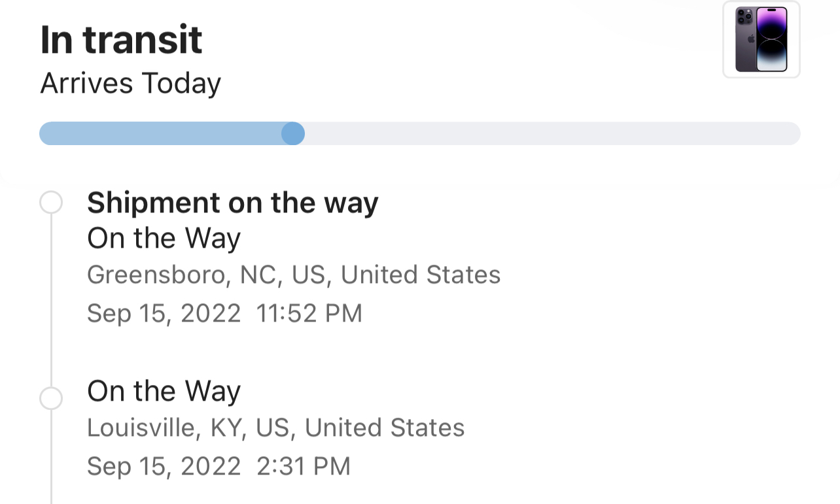Click the Sep 15, 2022 date under Louisville

pos(164,466)
